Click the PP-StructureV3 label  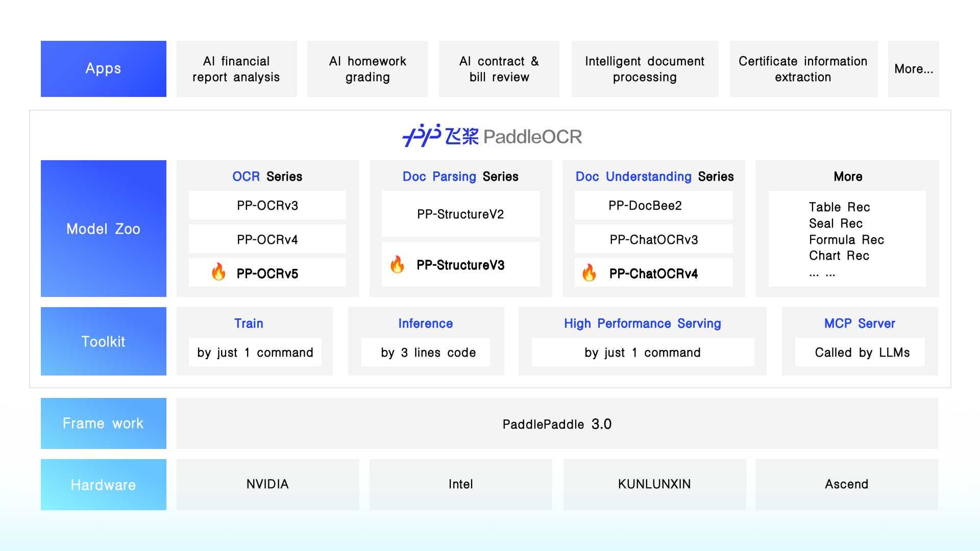460,265
